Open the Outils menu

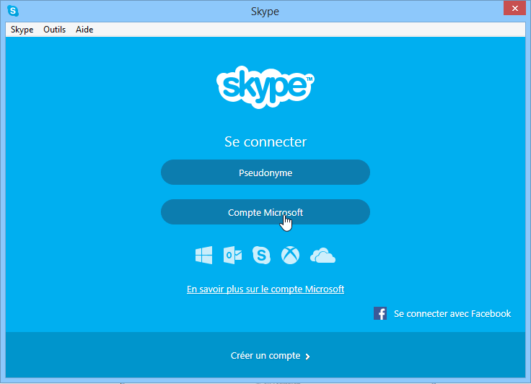(x=54, y=30)
